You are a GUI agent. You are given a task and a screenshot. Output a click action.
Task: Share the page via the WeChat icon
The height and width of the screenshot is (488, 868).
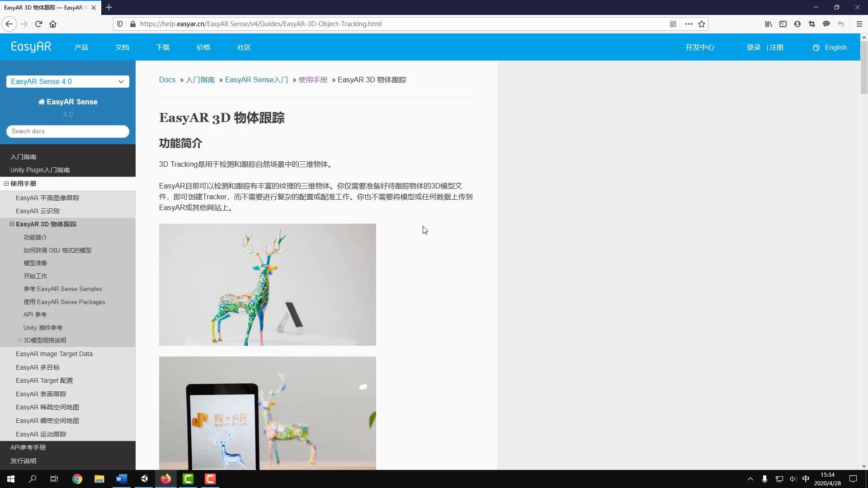click(826, 23)
